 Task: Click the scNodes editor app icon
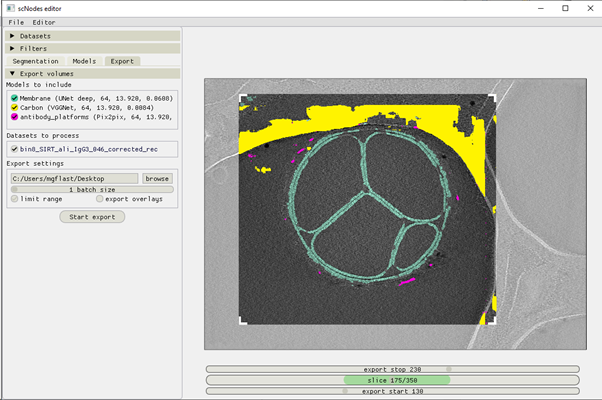pyautogui.click(x=11, y=8)
